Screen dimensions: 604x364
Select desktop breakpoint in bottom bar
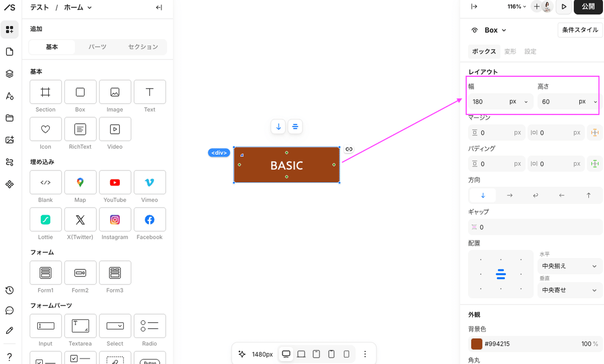click(x=286, y=354)
